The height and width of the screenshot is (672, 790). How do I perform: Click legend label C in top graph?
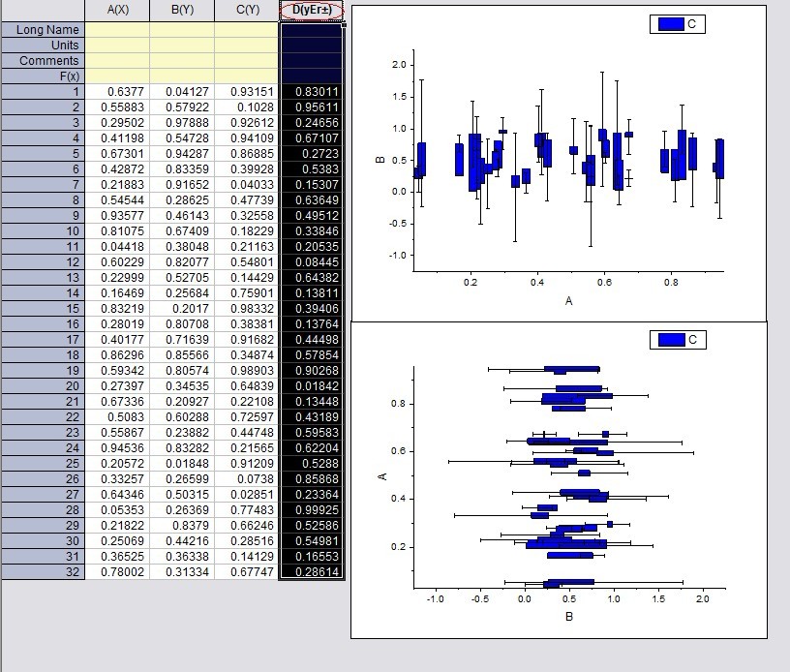coord(692,23)
